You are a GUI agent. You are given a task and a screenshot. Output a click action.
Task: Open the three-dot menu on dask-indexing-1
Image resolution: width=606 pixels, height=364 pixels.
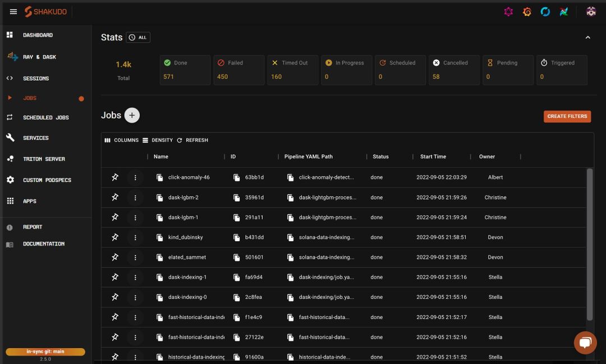135,277
